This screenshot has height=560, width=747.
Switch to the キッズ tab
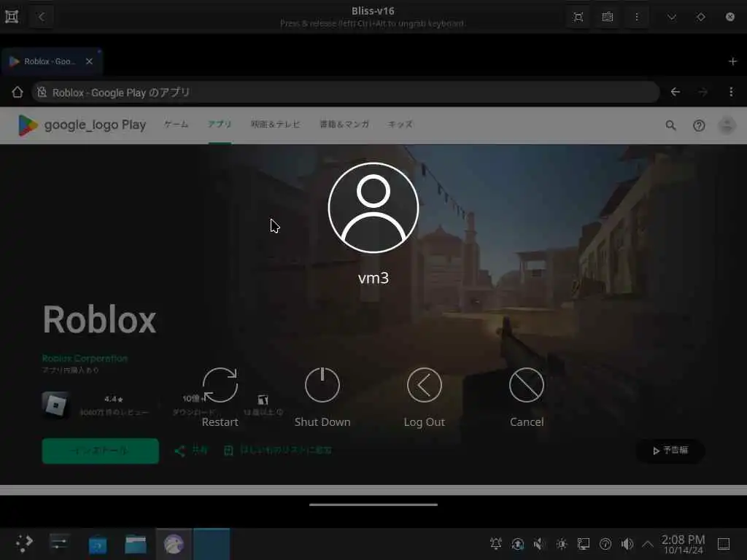(x=400, y=124)
